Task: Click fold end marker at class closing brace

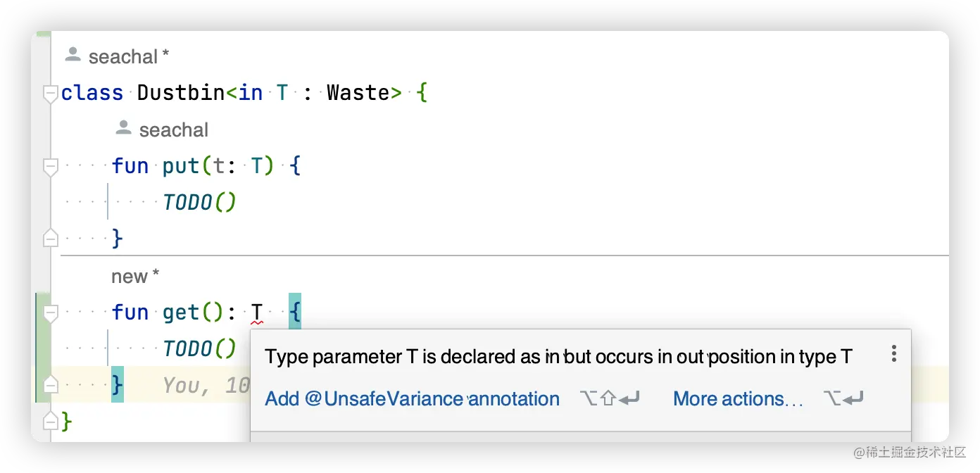Action: click(50, 420)
